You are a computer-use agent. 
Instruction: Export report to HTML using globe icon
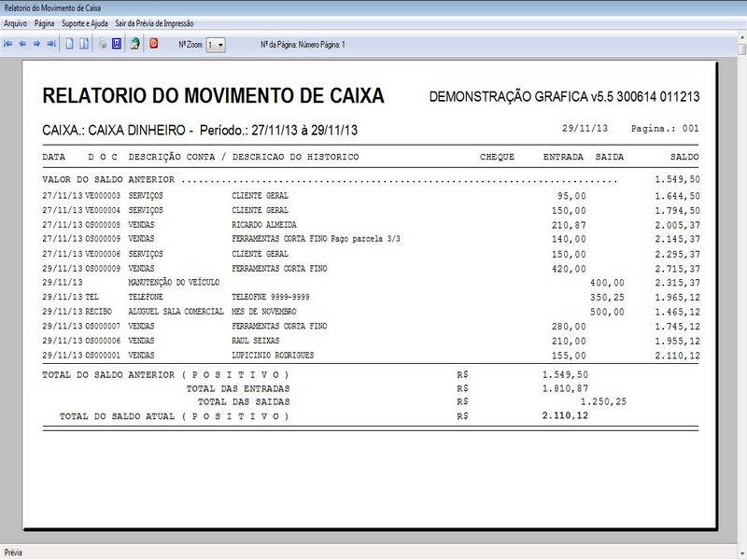pos(134,43)
